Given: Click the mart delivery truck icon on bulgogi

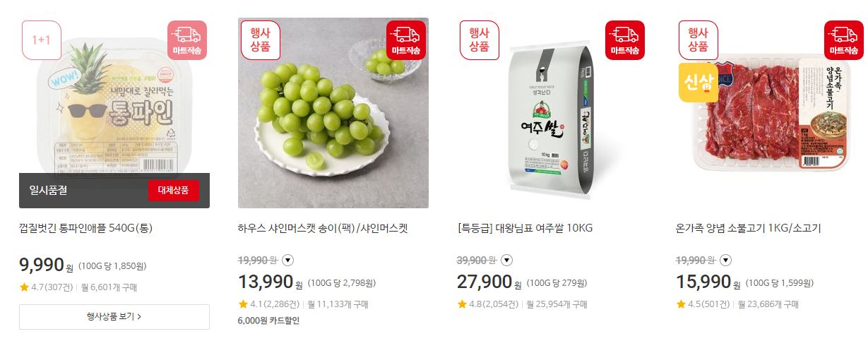Looking at the screenshot, I should pyautogui.click(x=844, y=40).
